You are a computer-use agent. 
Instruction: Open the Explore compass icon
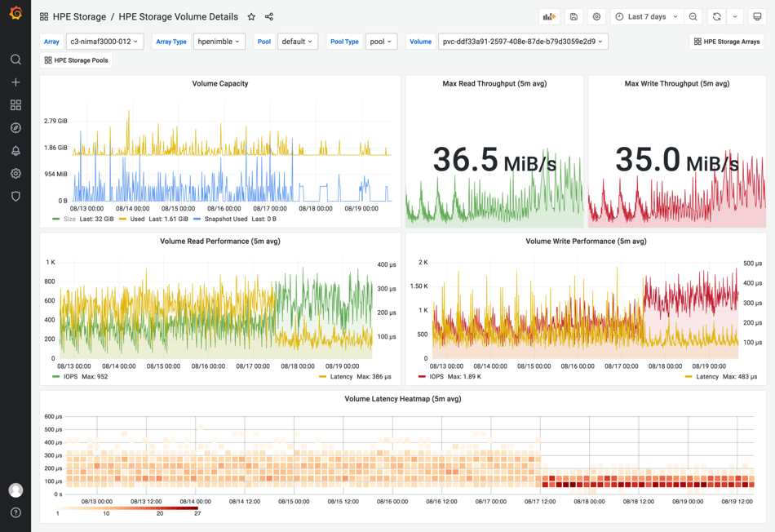15,128
